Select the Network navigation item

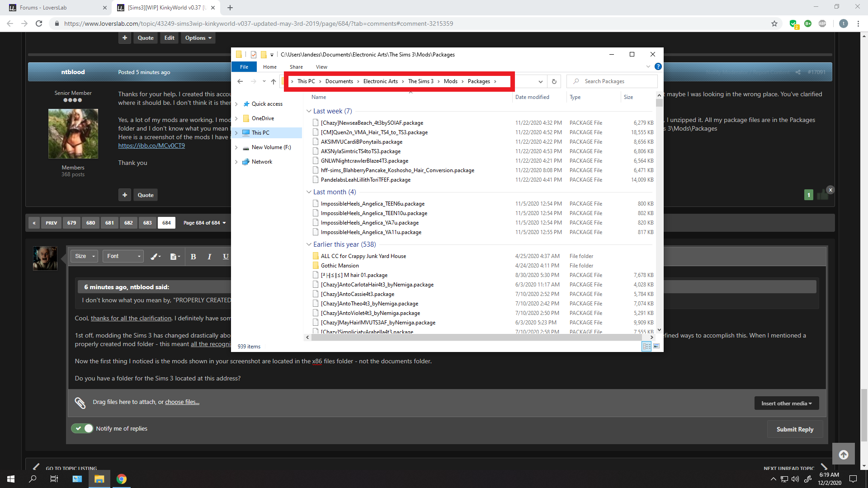pos(262,162)
